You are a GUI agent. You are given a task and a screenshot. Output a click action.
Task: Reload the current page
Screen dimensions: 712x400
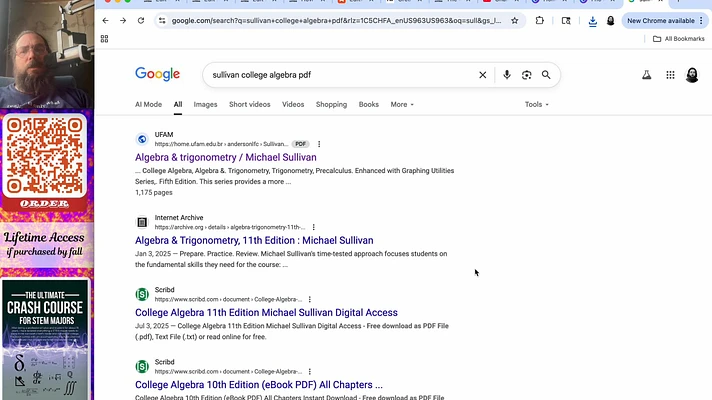coord(141,20)
